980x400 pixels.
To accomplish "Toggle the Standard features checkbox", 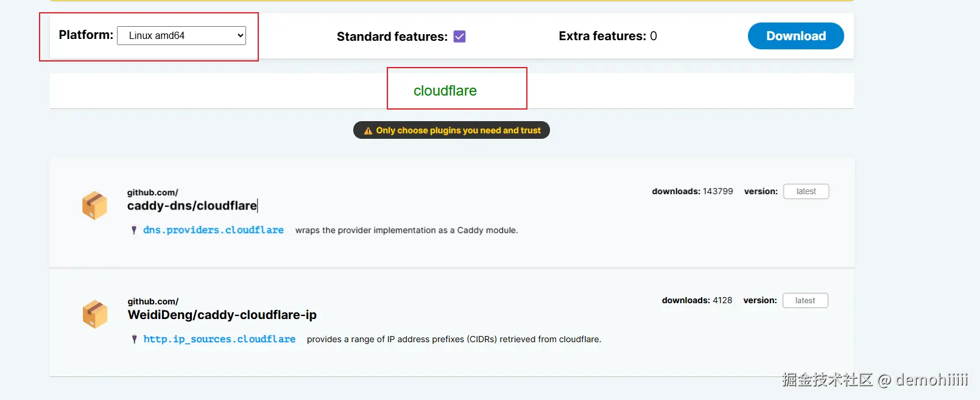I will tap(460, 37).
